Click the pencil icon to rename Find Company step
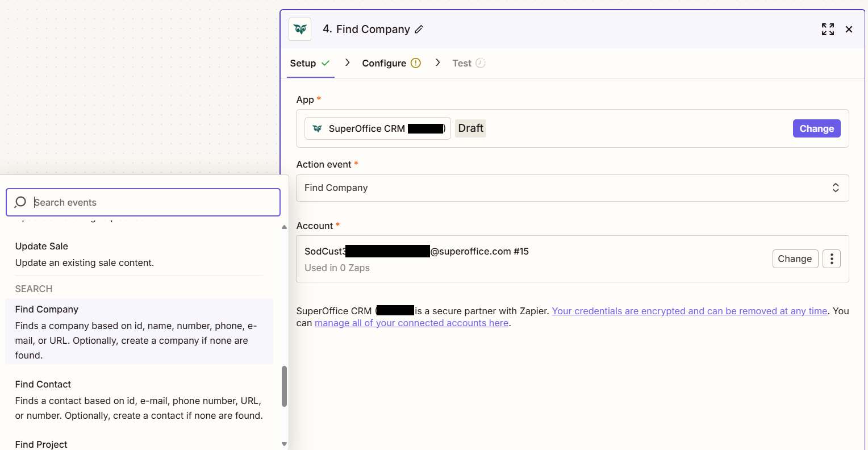 pyautogui.click(x=419, y=29)
